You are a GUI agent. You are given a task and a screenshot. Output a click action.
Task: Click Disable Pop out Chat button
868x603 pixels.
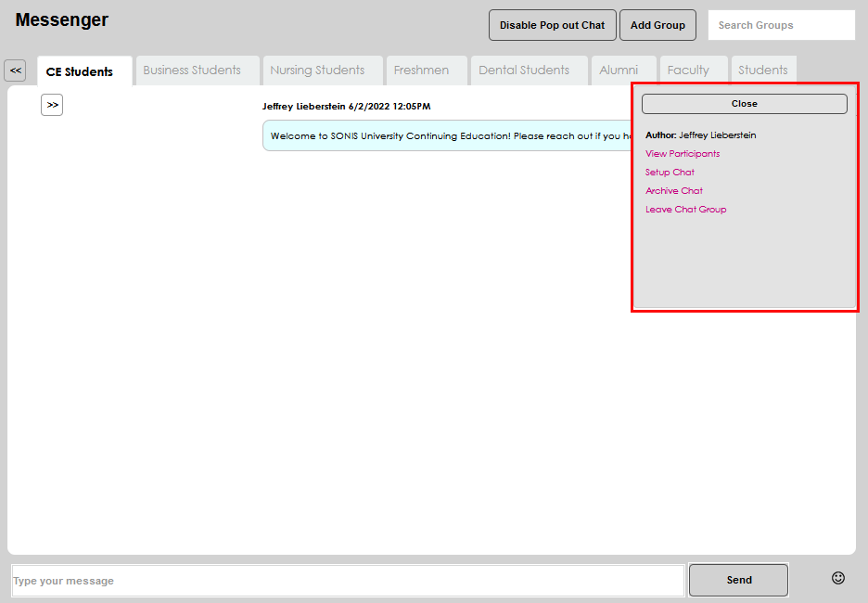(553, 25)
